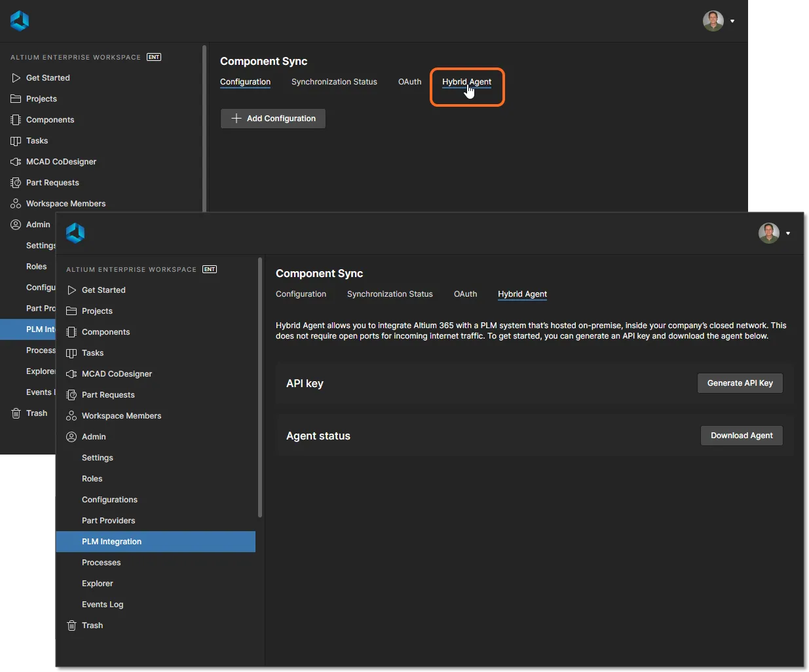Click the Tasks board icon in the front window
The width and height of the screenshot is (809, 672).
[71, 353]
